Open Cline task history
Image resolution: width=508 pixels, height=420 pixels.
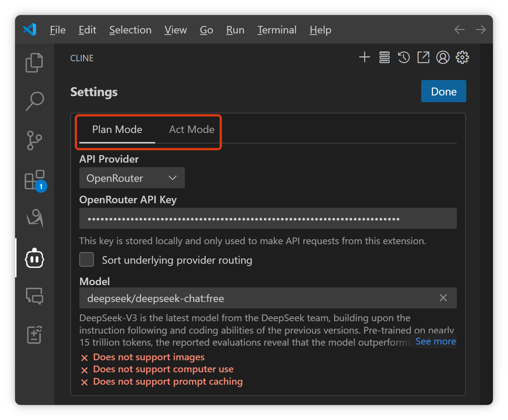[x=404, y=57]
